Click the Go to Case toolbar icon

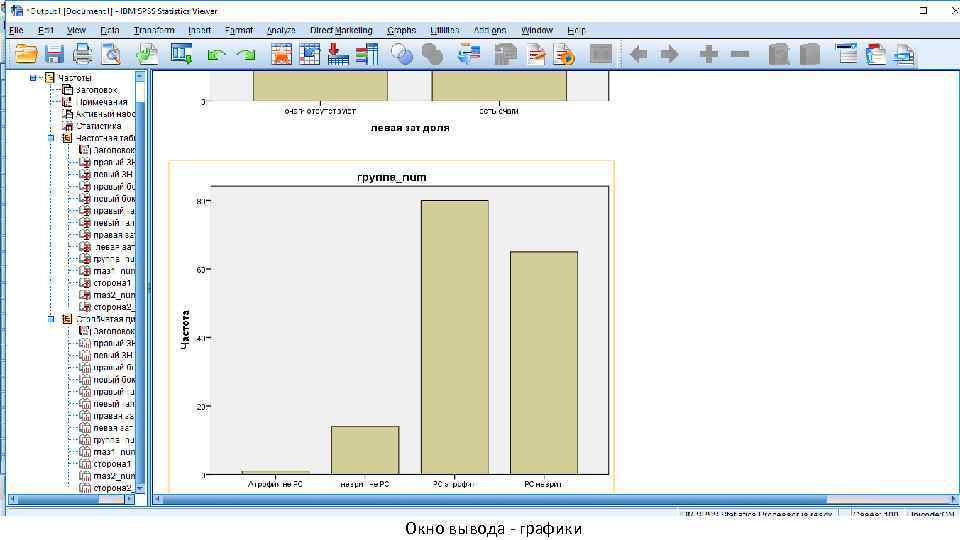pos(309,54)
